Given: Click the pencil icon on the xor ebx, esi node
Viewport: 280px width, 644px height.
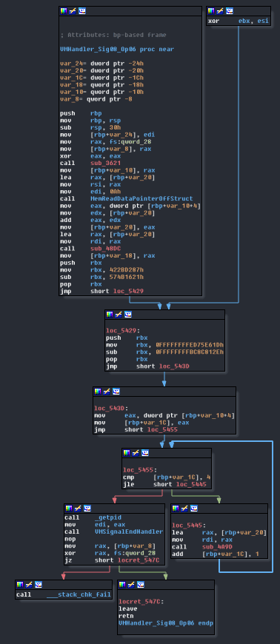Looking at the screenshot, I should [x=221, y=11].
